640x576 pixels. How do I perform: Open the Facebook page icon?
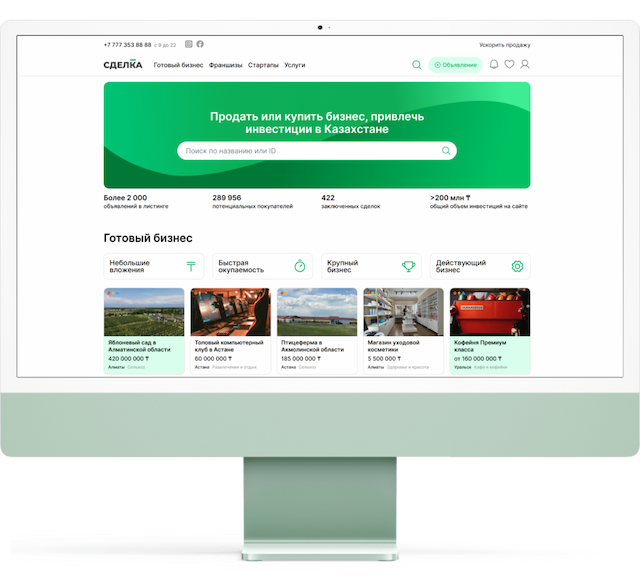coord(200,44)
